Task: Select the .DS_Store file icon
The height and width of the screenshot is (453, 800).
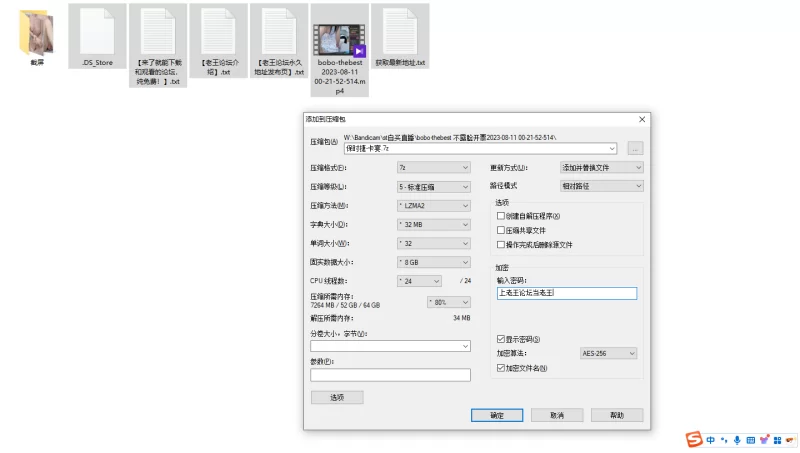Action: (x=98, y=33)
